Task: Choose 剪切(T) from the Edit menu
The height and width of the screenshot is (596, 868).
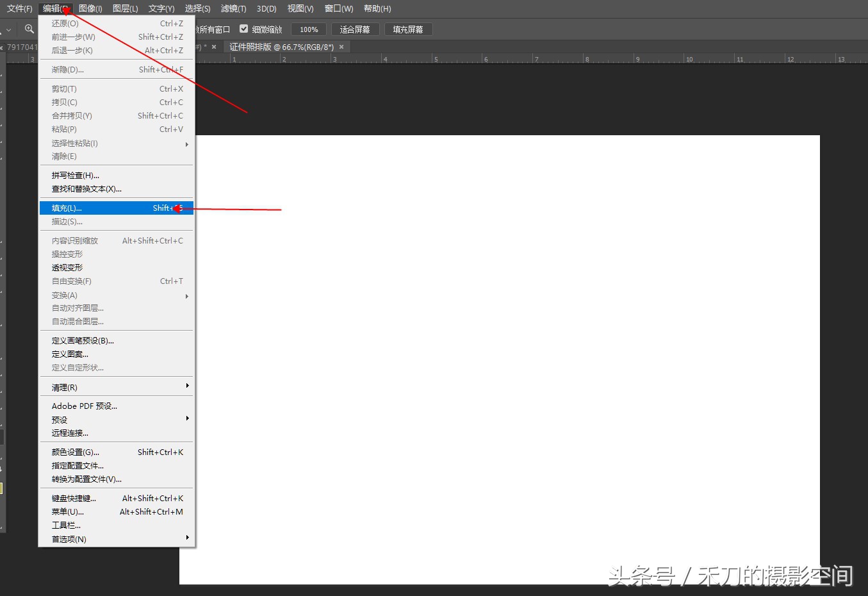Action: pos(117,89)
